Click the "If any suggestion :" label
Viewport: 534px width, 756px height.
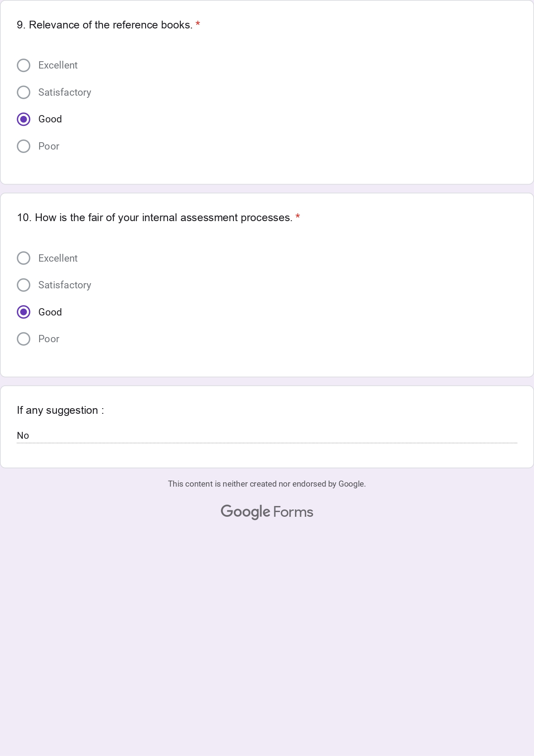[60, 410]
